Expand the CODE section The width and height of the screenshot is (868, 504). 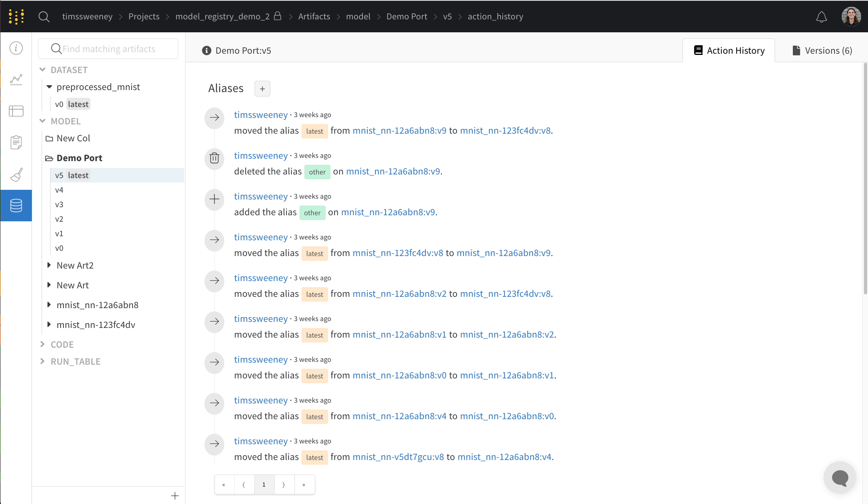coord(42,344)
